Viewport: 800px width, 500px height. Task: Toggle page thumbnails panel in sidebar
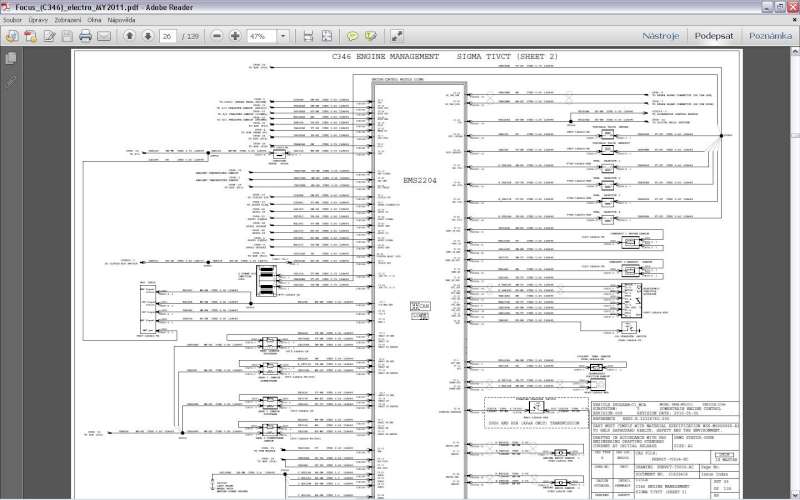click(11, 59)
